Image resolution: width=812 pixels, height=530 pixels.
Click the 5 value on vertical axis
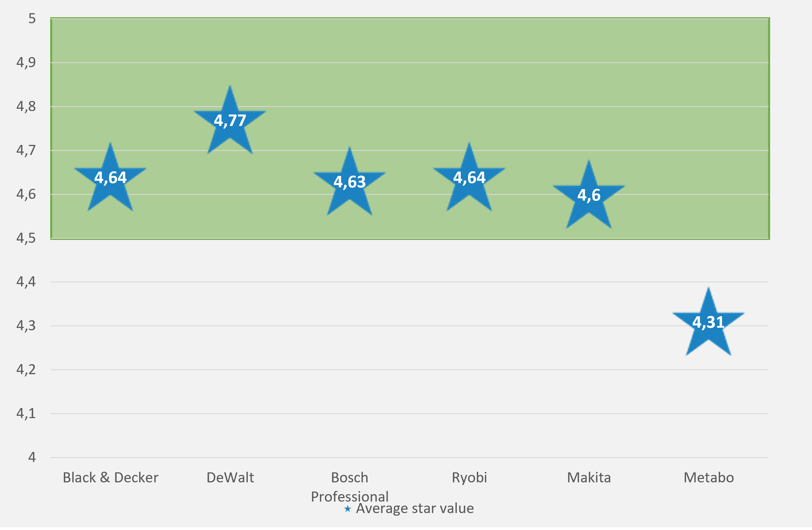point(32,18)
